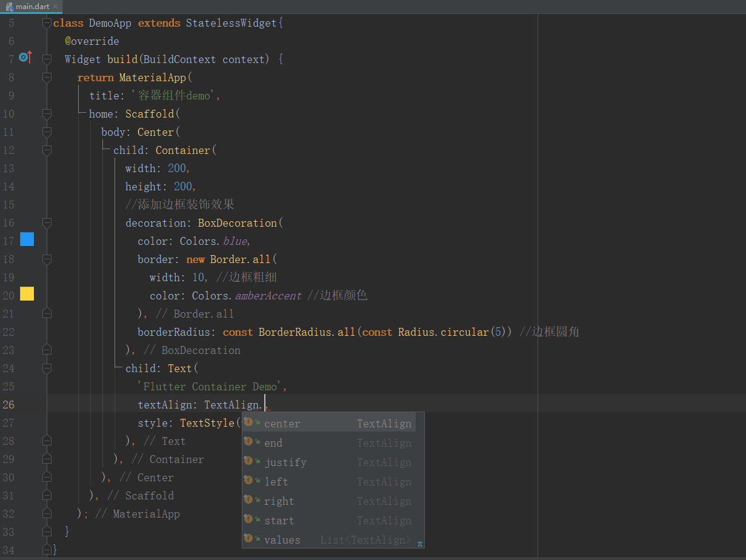Collapse the BoxDecoration fold on line 16

tap(47, 223)
